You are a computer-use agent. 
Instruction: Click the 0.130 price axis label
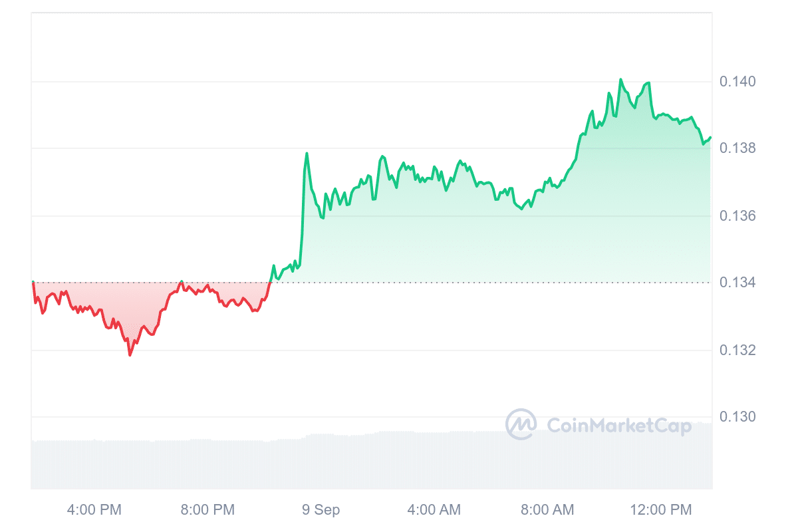coord(737,417)
